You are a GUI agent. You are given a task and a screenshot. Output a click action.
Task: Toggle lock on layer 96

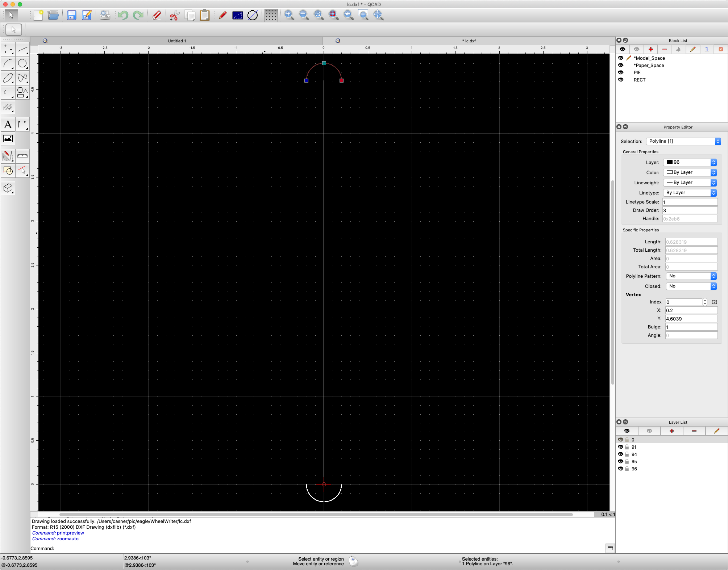pyautogui.click(x=627, y=469)
